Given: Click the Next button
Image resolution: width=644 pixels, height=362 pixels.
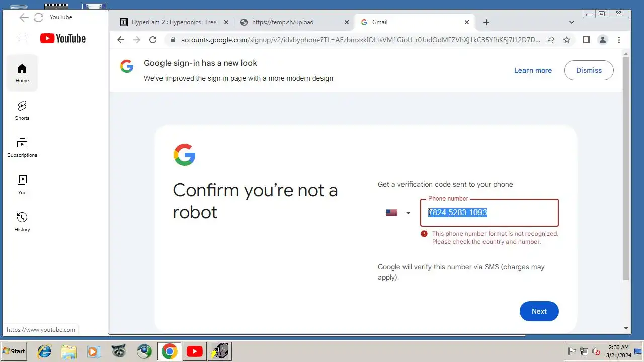Looking at the screenshot, I should tap(539, 311).
